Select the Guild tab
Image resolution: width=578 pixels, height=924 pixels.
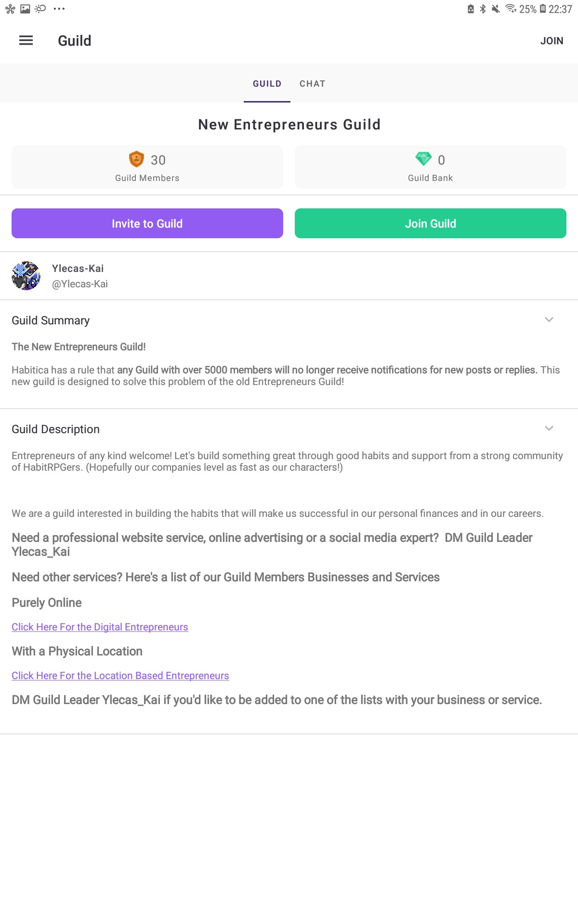coord(267,84)
